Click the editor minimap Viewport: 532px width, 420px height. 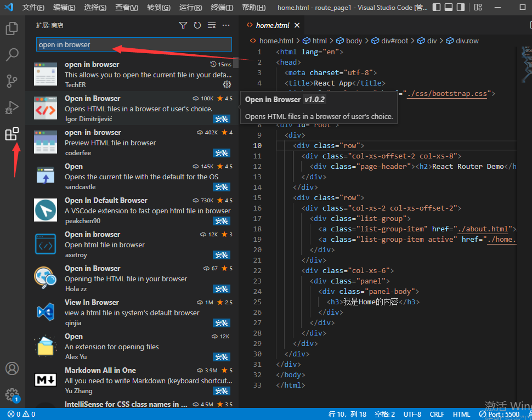point(526,65)
